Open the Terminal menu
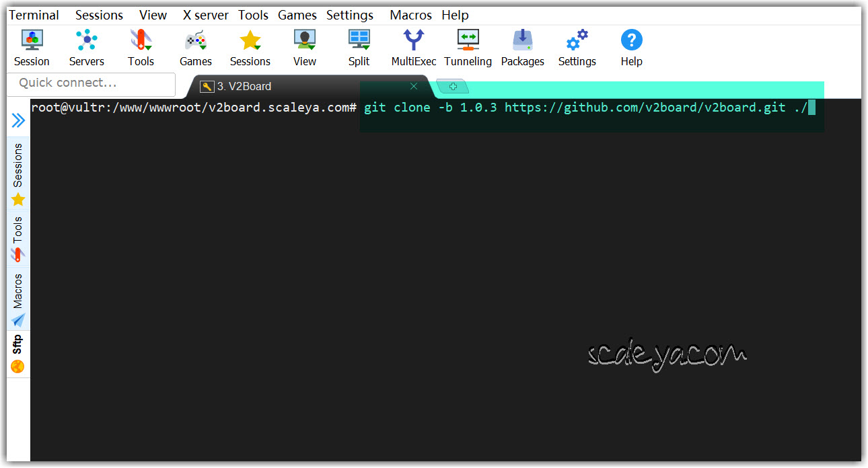 pos(34,15)
